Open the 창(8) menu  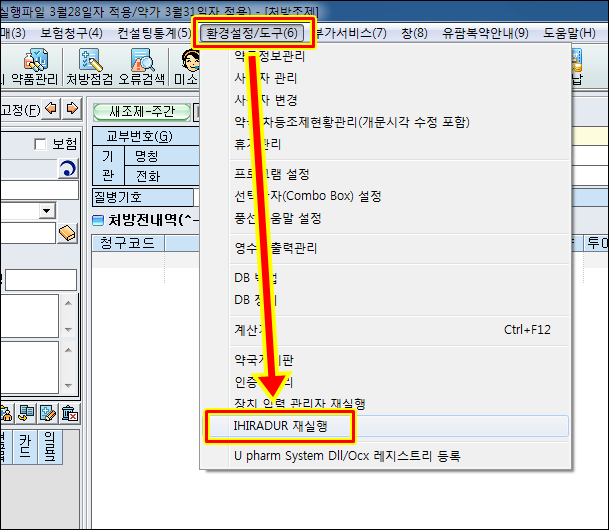coord(414,33)
